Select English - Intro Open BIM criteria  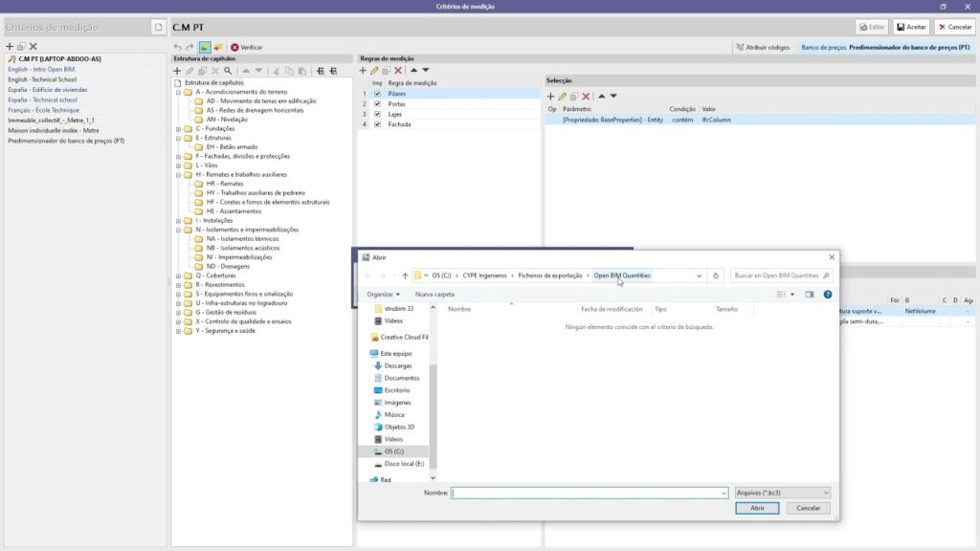click(41, 70)
